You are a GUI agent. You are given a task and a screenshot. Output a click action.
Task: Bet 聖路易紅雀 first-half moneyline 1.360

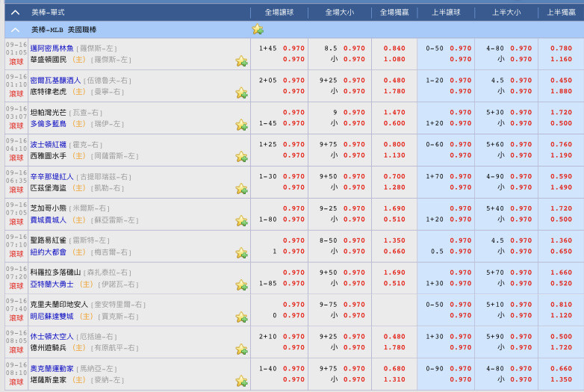tap(561, 240)
